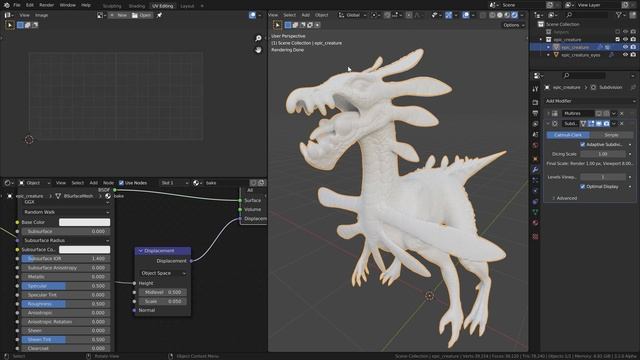Click the Dicing Scale value field
The width and height of the screenshot is (640, 360).
click(x=603, y=154)
